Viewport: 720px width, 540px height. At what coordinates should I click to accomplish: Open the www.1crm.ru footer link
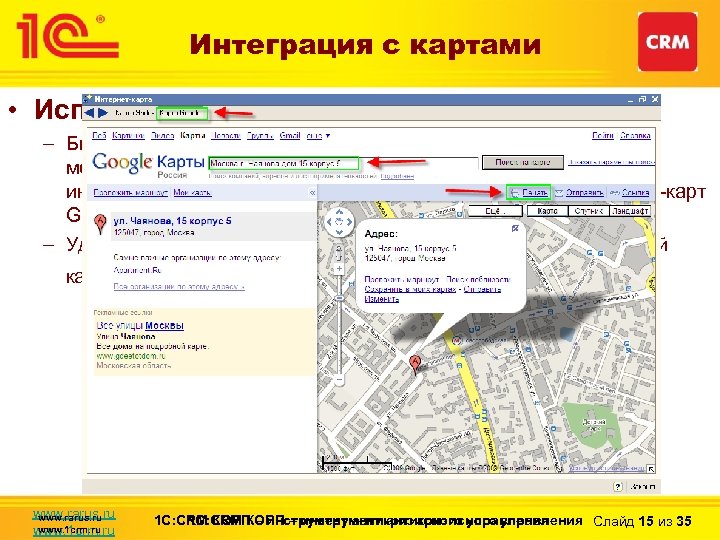pos(70,530)
